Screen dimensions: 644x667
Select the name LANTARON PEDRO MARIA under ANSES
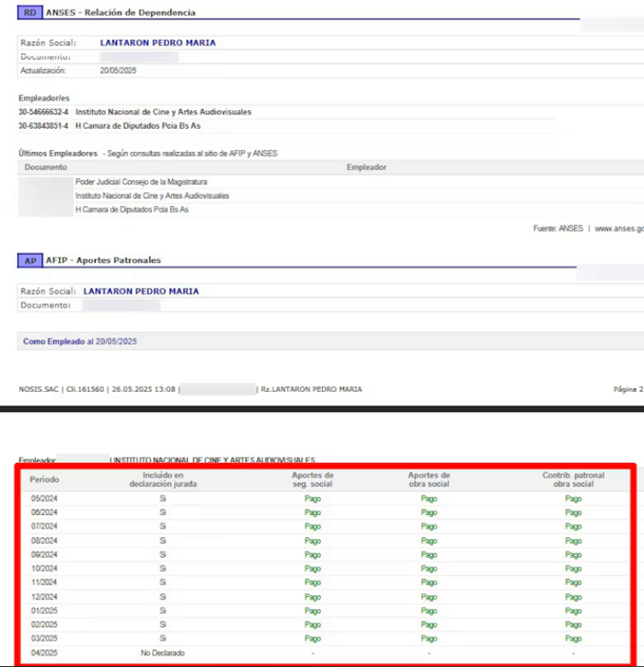tap(158, 42)
